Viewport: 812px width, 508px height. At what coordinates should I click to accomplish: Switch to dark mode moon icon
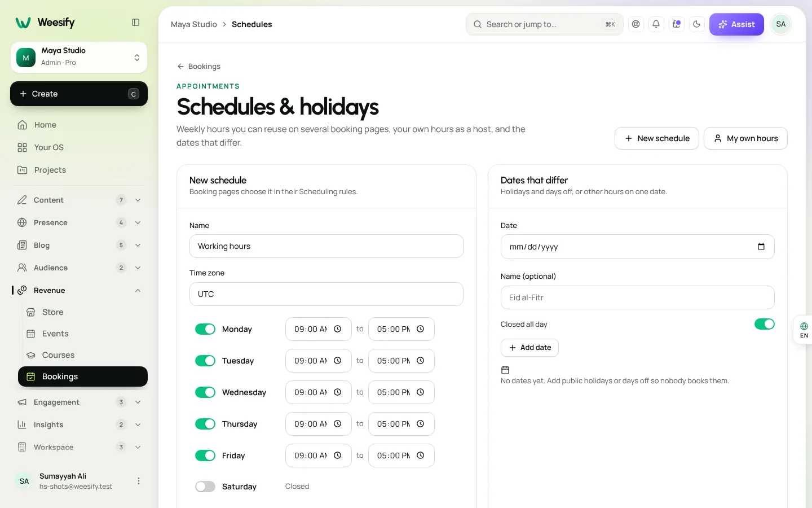tap(697, 24)
